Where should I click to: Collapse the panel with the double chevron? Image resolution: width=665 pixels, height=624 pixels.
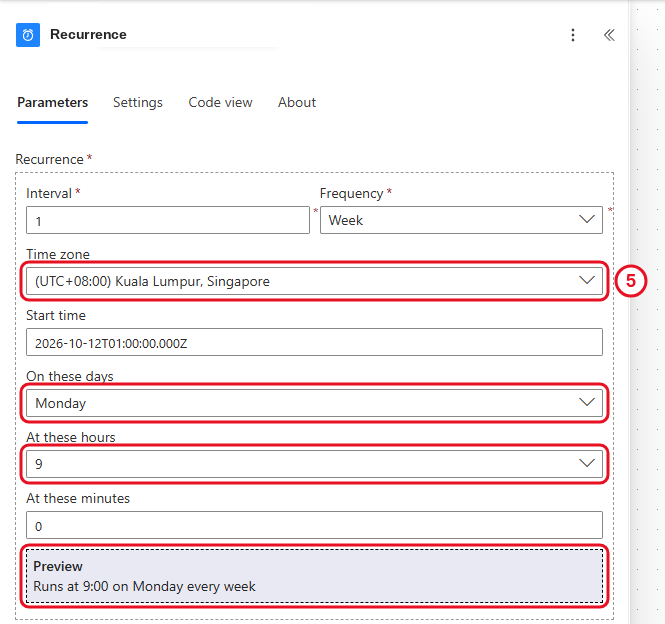[x=609, y=35]
